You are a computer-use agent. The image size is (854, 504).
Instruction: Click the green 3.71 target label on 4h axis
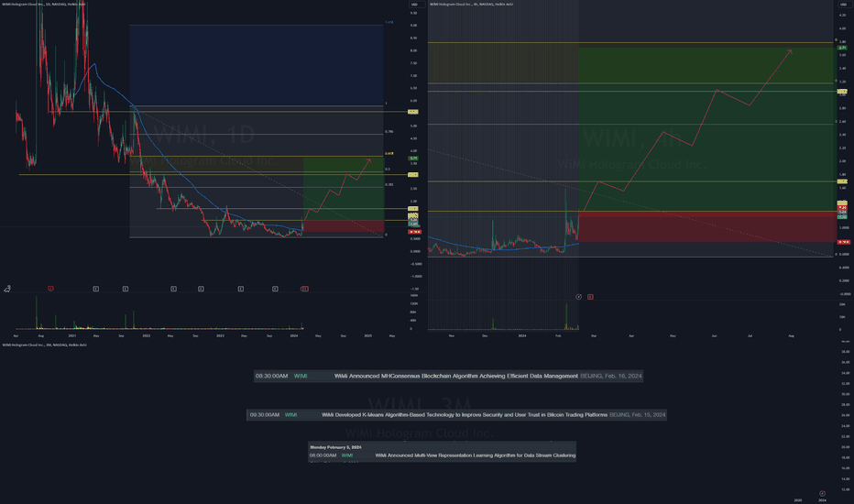[x=842, y=48]
